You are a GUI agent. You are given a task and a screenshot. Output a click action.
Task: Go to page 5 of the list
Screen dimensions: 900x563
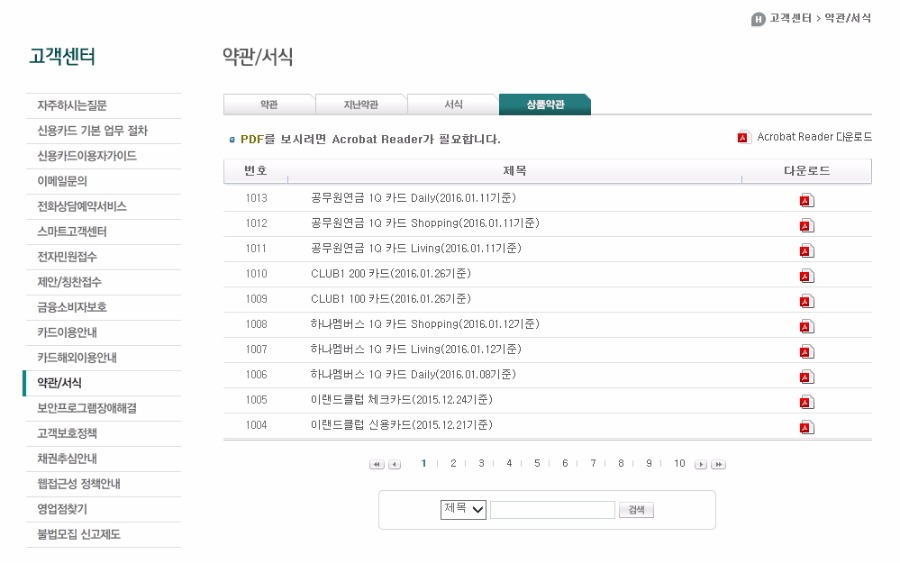537,464
